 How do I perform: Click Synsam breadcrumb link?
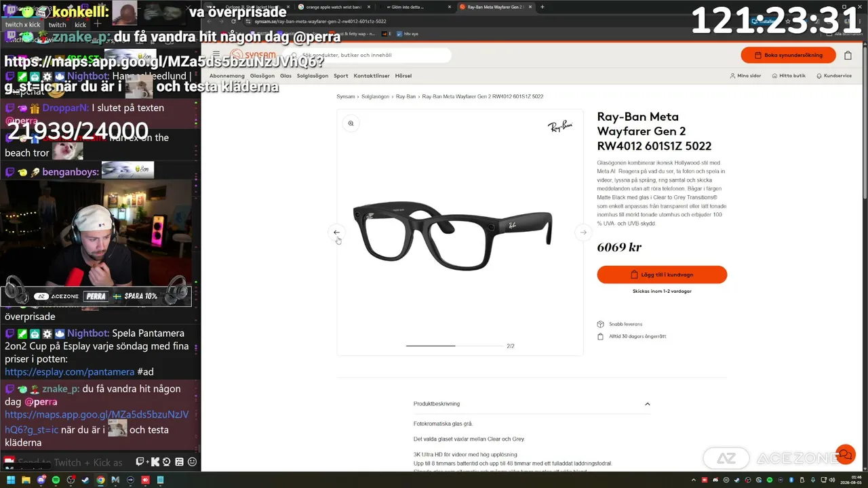click(346, 97)
